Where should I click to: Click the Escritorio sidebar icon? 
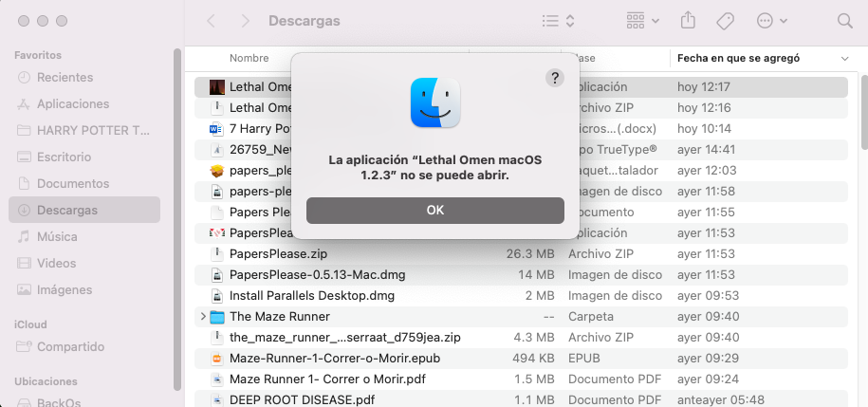(24, 157)
